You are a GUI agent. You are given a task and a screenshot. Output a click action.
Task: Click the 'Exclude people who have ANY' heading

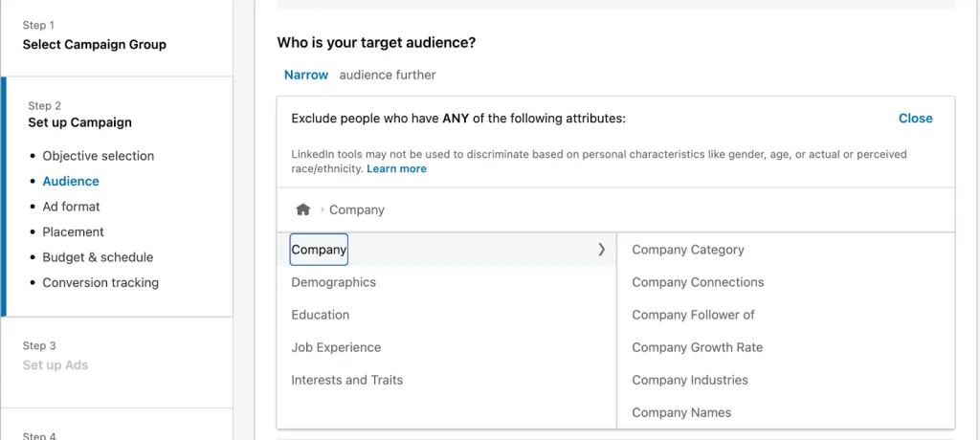(x=458, y=118)
